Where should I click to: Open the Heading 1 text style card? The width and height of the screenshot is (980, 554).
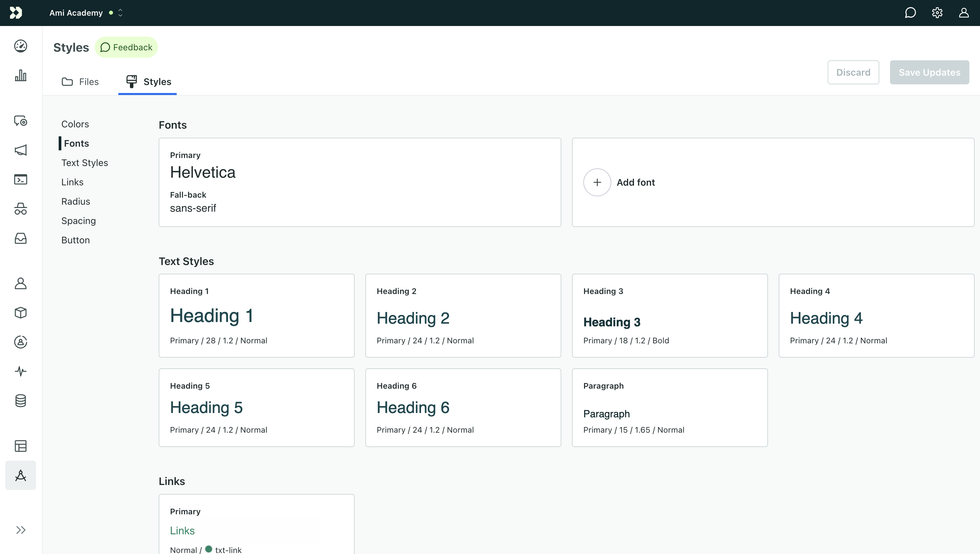[257, 315]
